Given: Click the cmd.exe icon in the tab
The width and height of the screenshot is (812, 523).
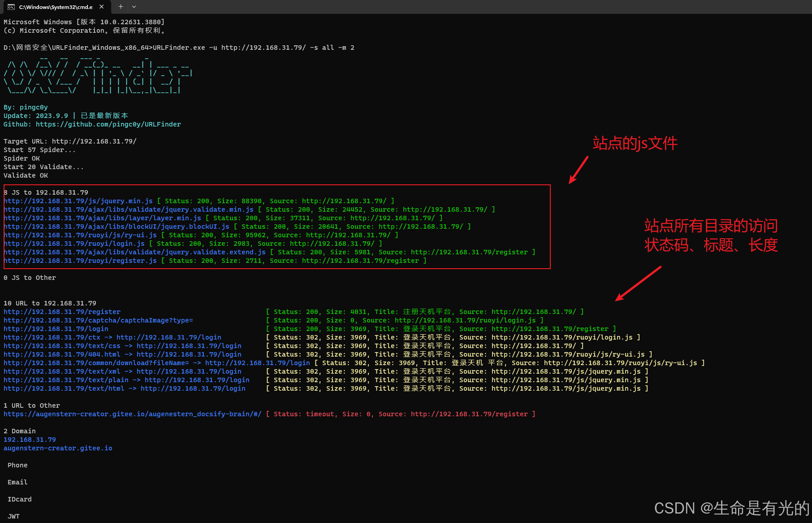Looking at the screenshot, I should tap(11, 7).
